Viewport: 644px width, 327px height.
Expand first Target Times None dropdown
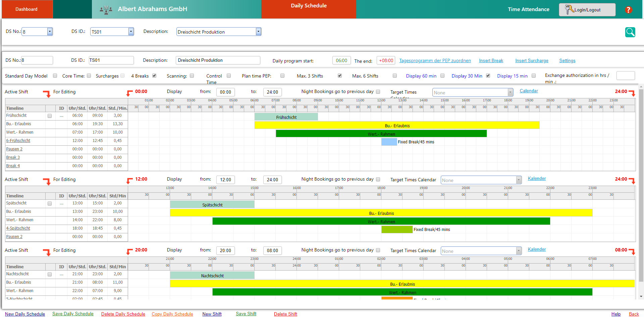pyautogui.click(x=510, y=92)
